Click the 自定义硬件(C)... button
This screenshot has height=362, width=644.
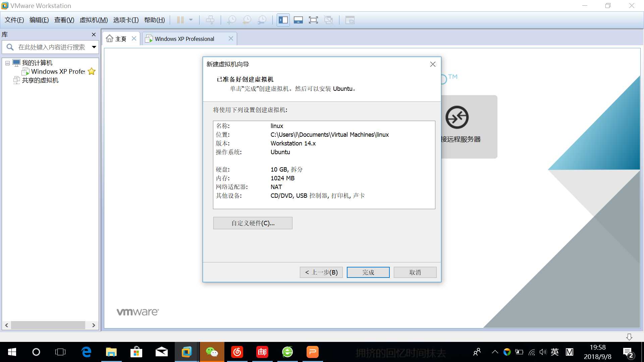(x=253, y=223)
